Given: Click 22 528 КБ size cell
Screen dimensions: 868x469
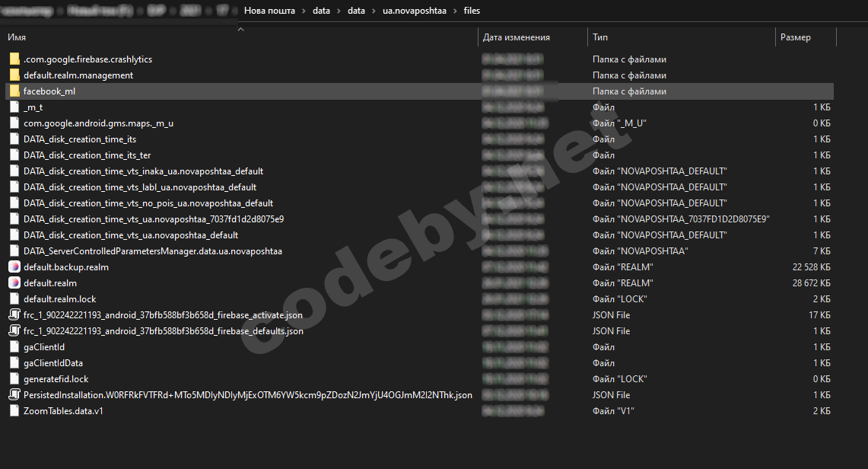Looking at the screenshot, I should [x=811, y=267].
